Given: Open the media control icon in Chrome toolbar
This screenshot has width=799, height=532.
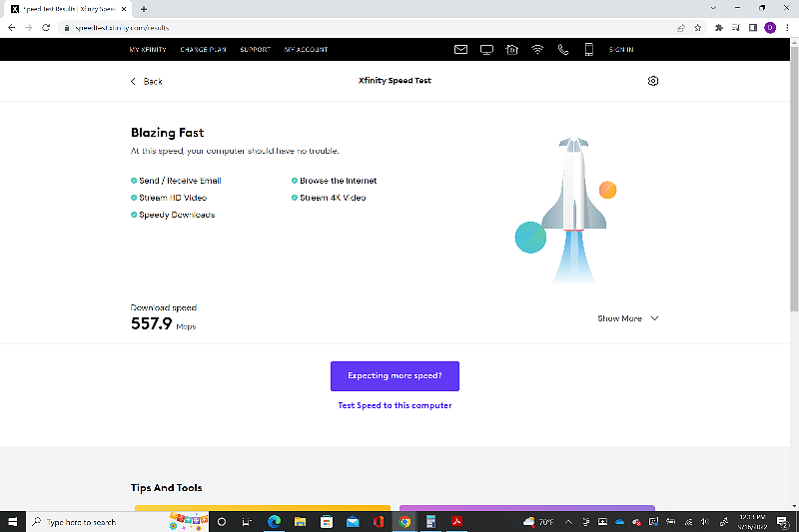Looking at the screenshot, I should click(x=735, y=28).
